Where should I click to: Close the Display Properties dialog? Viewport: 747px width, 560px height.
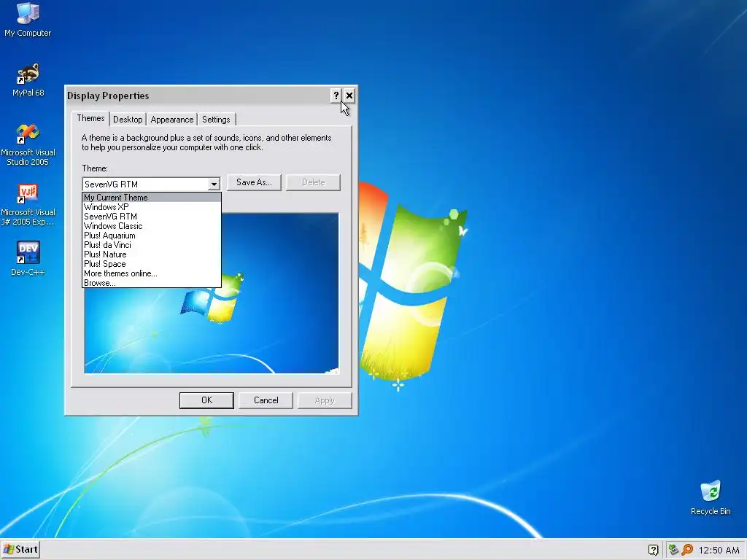point(349,96)
